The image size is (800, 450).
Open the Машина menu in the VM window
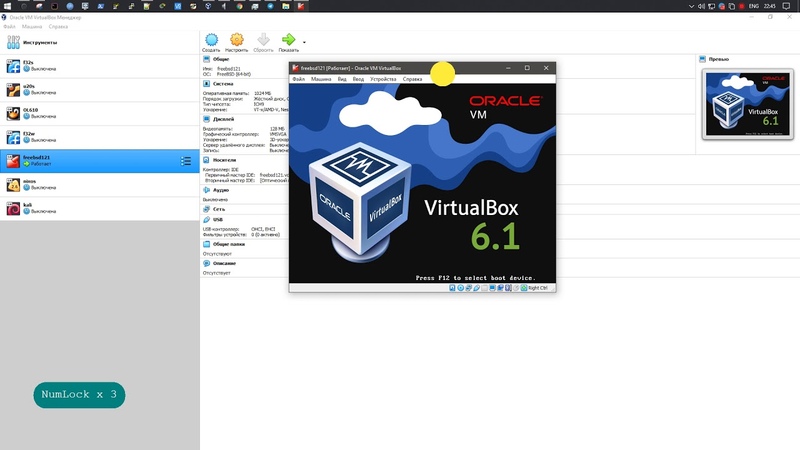pos(321,79)
